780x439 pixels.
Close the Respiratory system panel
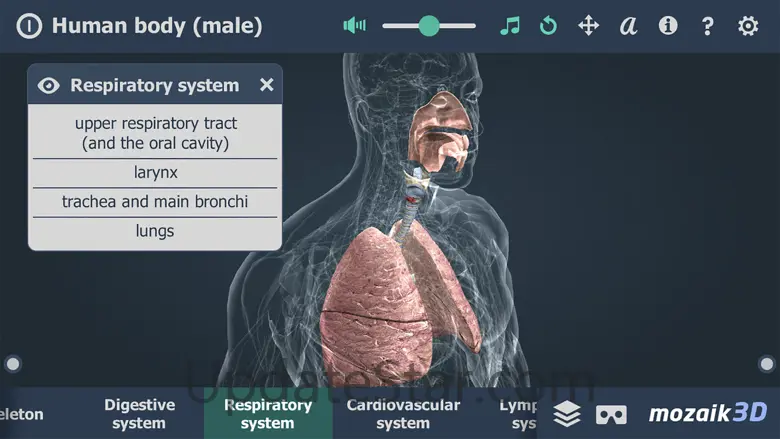tap(267, 85)
